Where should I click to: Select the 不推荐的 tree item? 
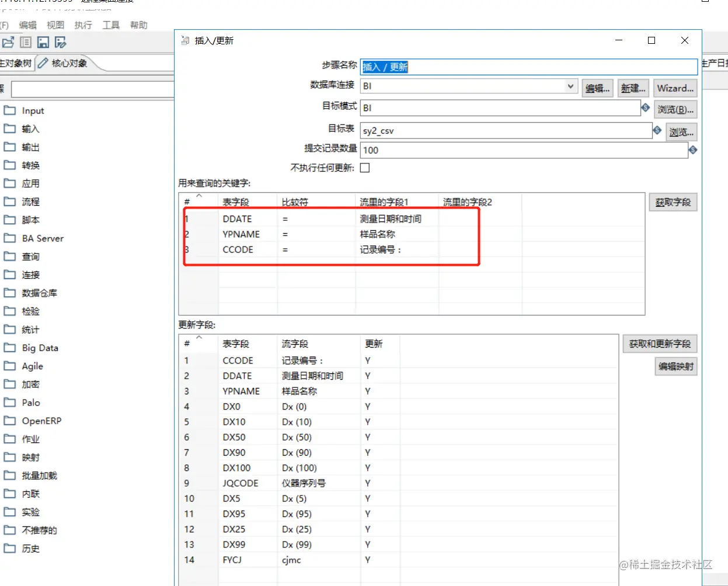click(40, 530)
